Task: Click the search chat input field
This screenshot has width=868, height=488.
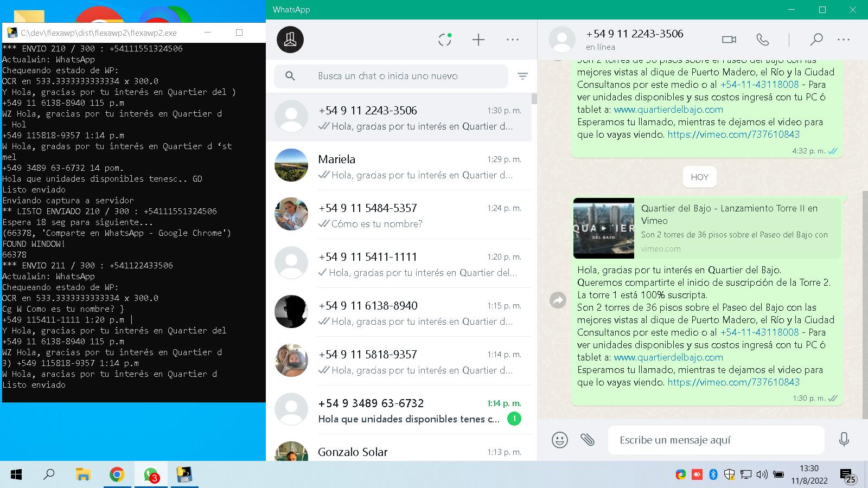Action: (x=391, y=76)
